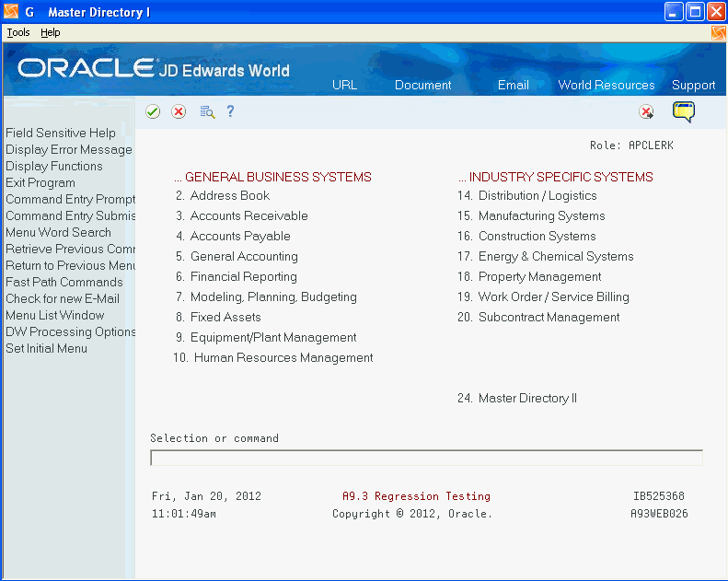The image size is (728, 581).
Task: Click the World Resources header link
Action: [x=607, y=85]
